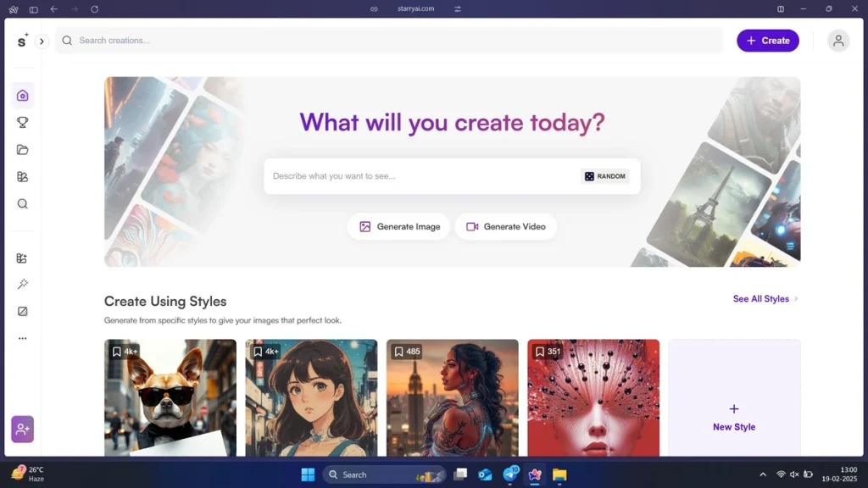Open the Home icon in sidebar
Image resolution: width=868 pixels, height=488 pixels.
[22, 96]
